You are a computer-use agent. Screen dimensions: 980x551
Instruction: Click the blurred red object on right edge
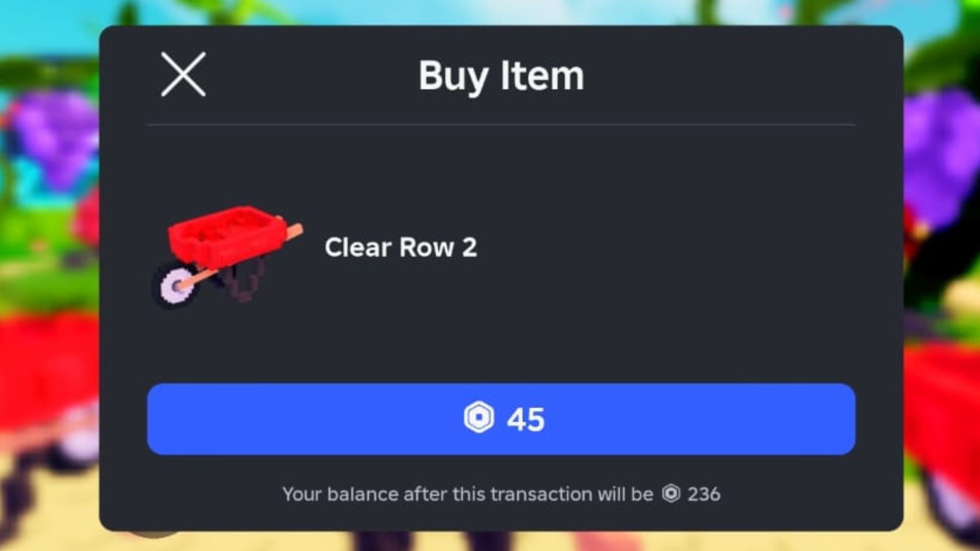[x=942, y=408]
